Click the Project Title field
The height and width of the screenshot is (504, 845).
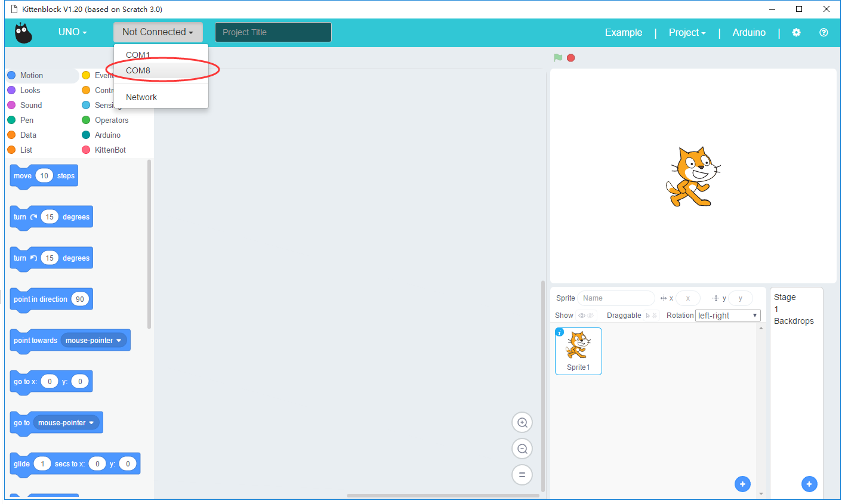pos(273,33)
